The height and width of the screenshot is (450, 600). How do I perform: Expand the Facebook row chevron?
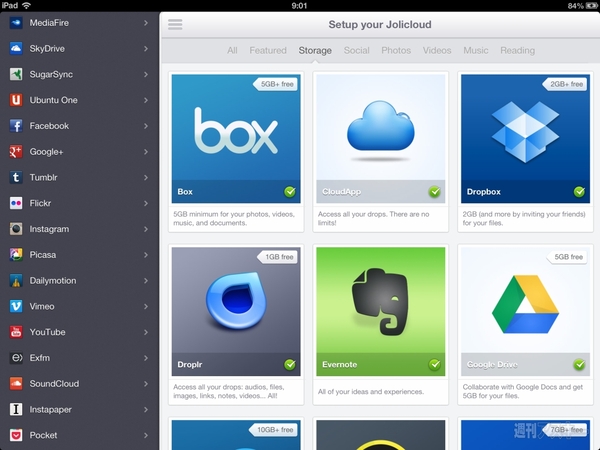coord(146,126)
